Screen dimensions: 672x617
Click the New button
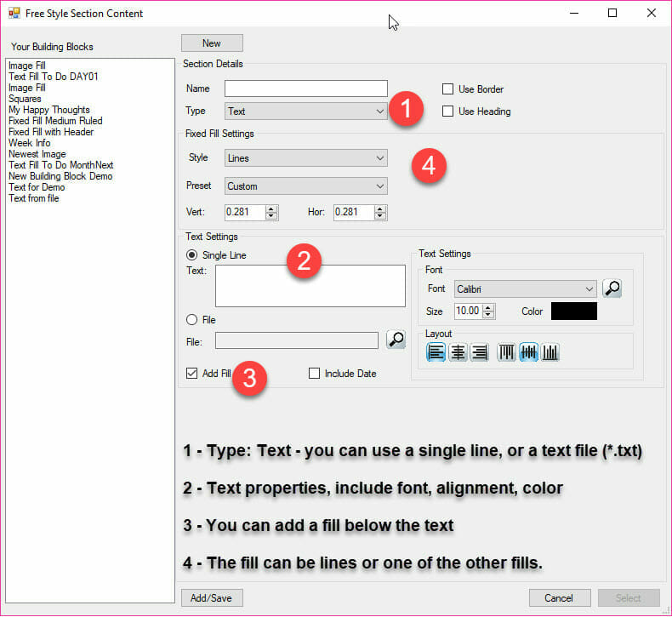(212, 43)
